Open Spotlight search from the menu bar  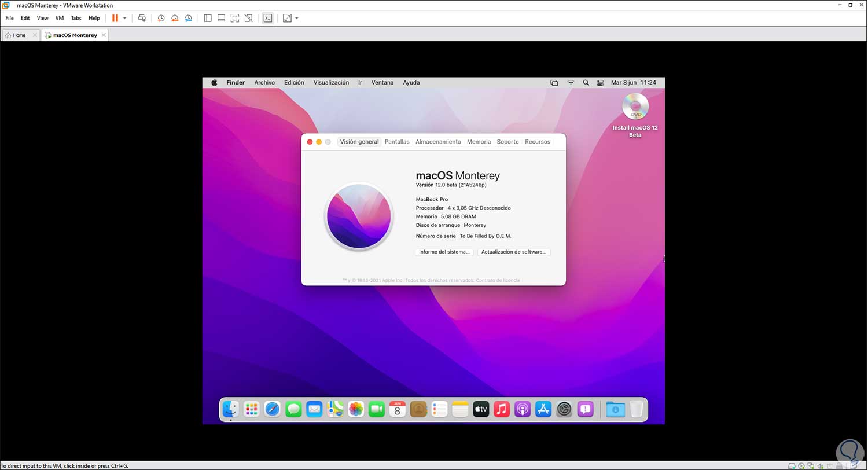coord(586,83)
